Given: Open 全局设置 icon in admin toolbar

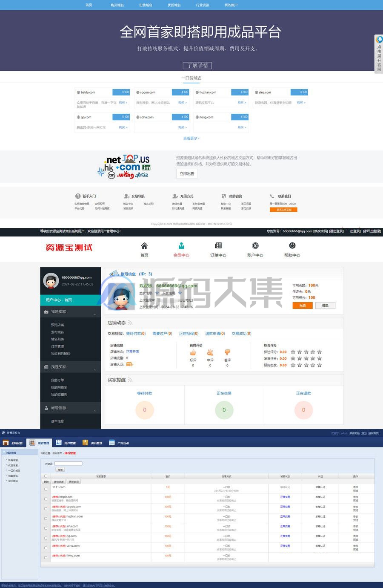Looking at the screenshot, I should point(6,443).
